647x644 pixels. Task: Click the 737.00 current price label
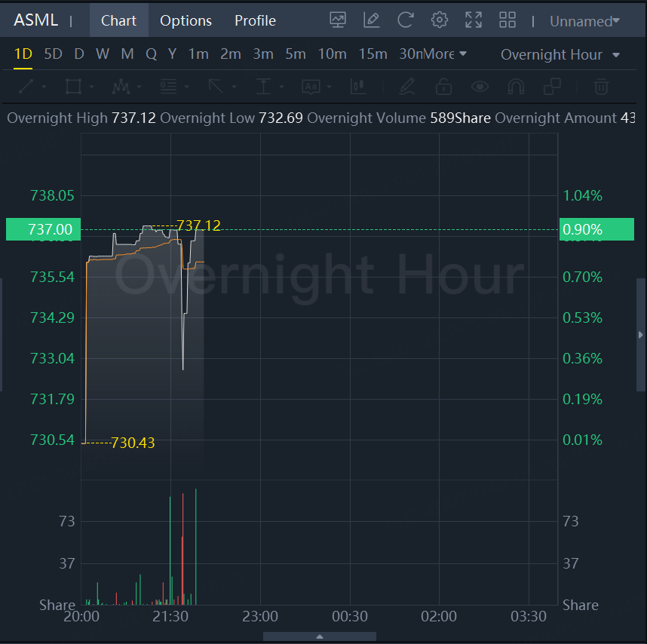43,229
